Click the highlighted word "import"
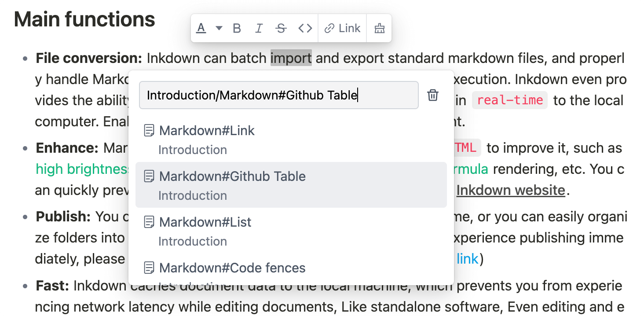The image size is (644, 316). click(x=291, y=58)
